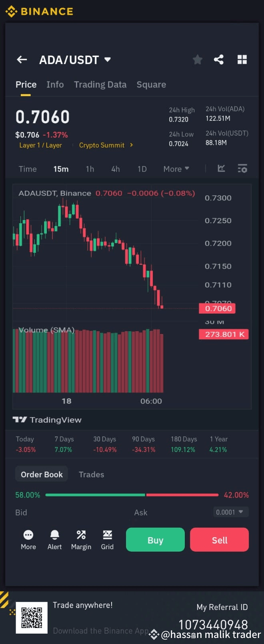Image resolution: width=264 pixels, height=644 pixels.
Task: Open the grid layout icon
Action: [242, 59]
